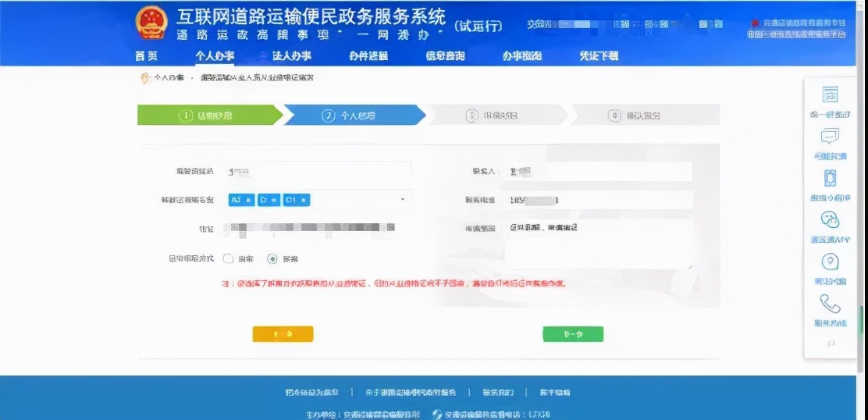The image size is (868, 420).
Task: Click the underlined link below it in header
Action: (797, 34)
